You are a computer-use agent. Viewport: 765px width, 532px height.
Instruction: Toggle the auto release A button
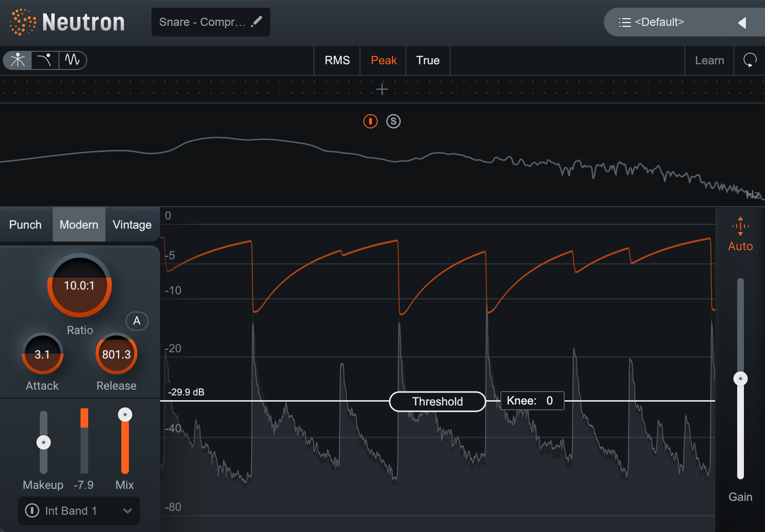[137, 321]
